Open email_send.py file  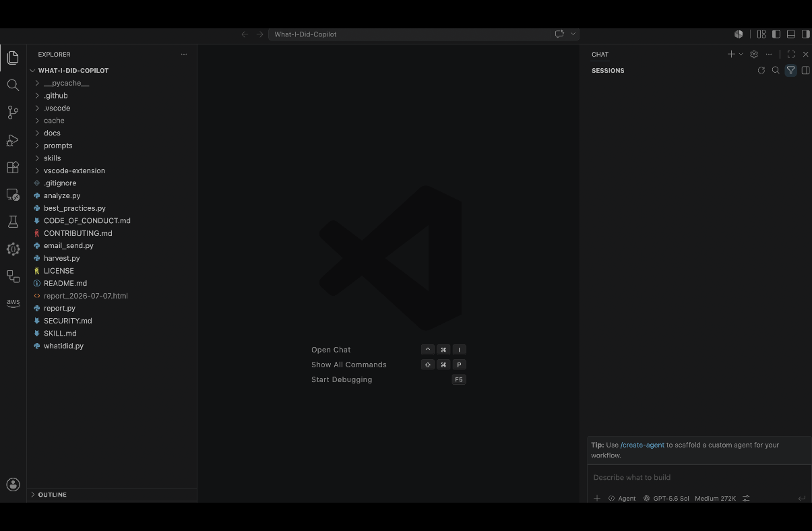click(x=112, y=245)
